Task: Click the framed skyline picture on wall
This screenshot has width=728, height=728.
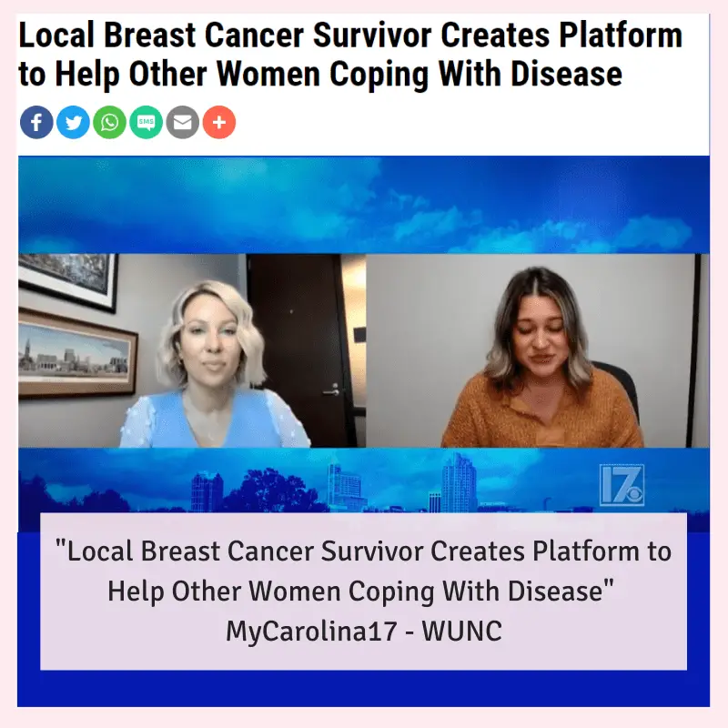Action: (76, 355)
